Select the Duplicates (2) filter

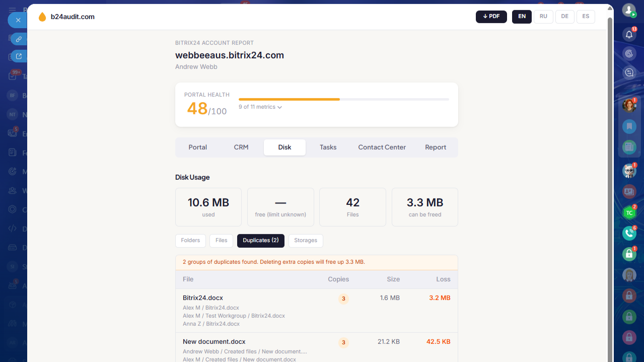pos(261,241)
